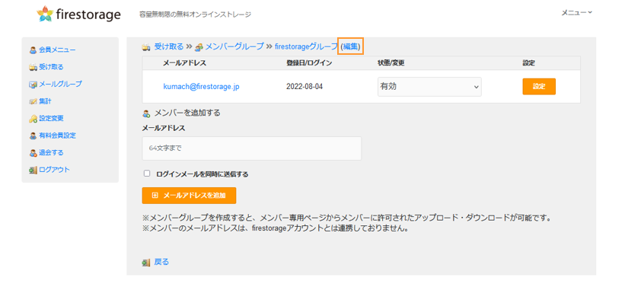Select 退会する in the sidebar
The width and height of the screenshot is (644, 287).
point(51,153)
